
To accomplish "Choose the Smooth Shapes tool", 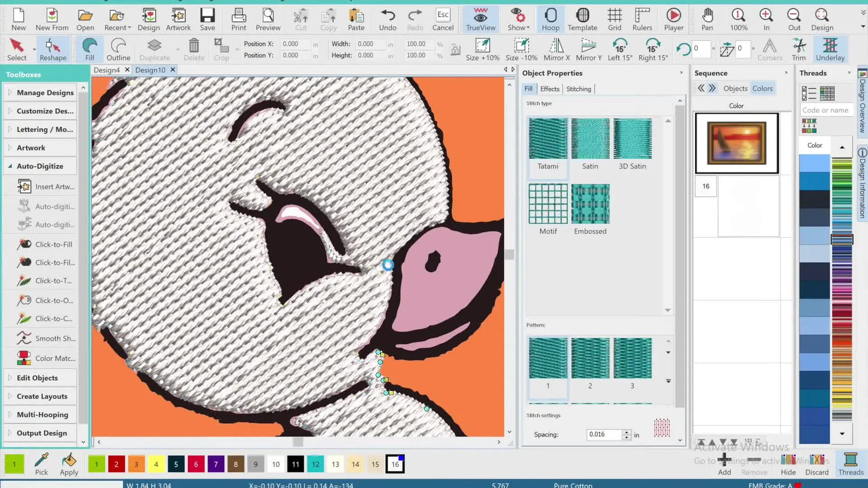I will tap(45, 338).
